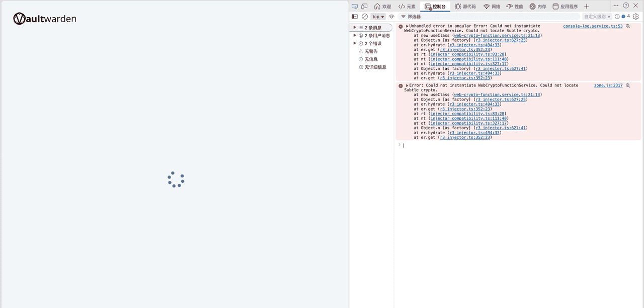
Task: Click the inspect element picker icon
Action: pyautogui.click(x=355, y=7)
